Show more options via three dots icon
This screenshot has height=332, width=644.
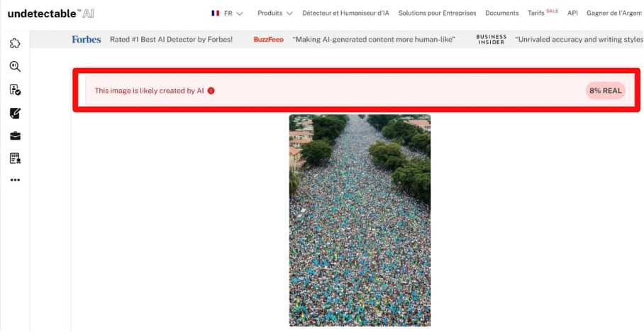15,180
